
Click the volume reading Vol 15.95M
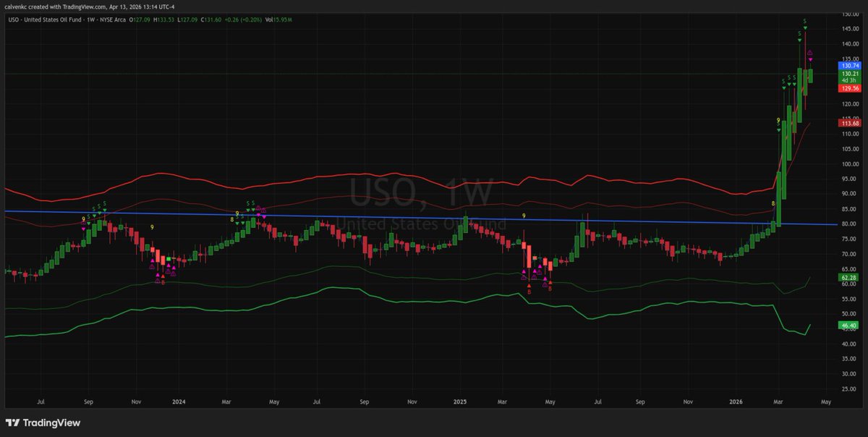click(278, 19)
